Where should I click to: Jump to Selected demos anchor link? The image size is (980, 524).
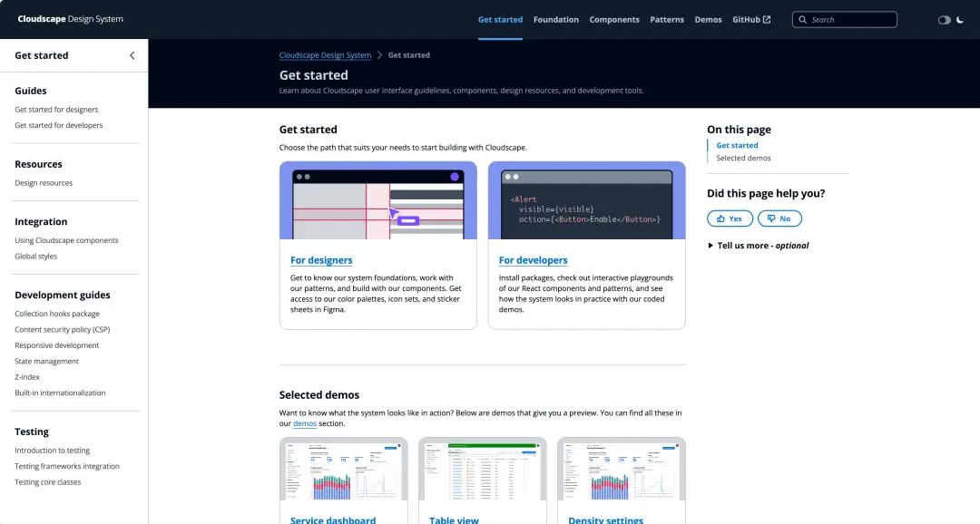click(743, 158)
